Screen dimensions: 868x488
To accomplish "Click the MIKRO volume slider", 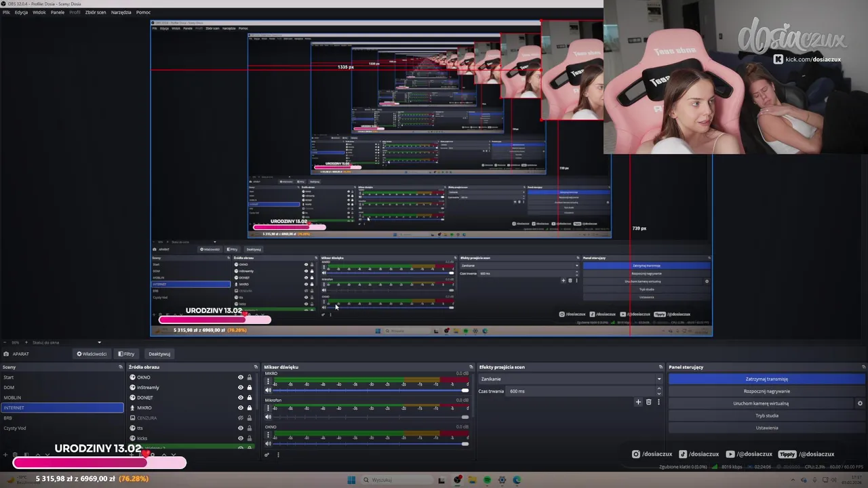I will coord(372,390).
